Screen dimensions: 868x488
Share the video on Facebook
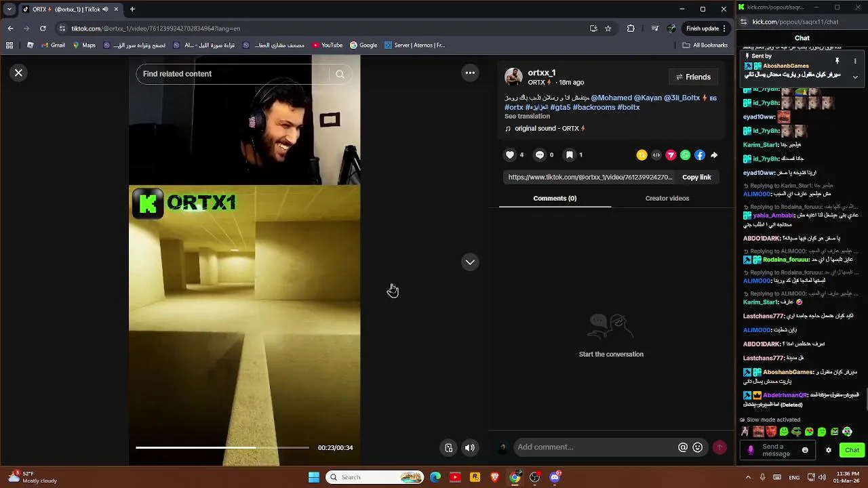(700, 155)
